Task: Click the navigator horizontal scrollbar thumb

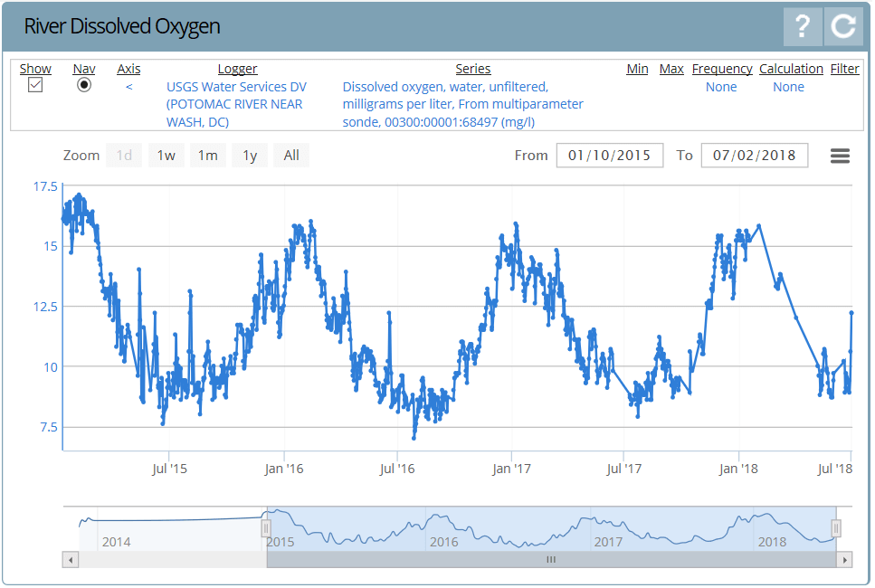Action: click(x=550, y=560)
